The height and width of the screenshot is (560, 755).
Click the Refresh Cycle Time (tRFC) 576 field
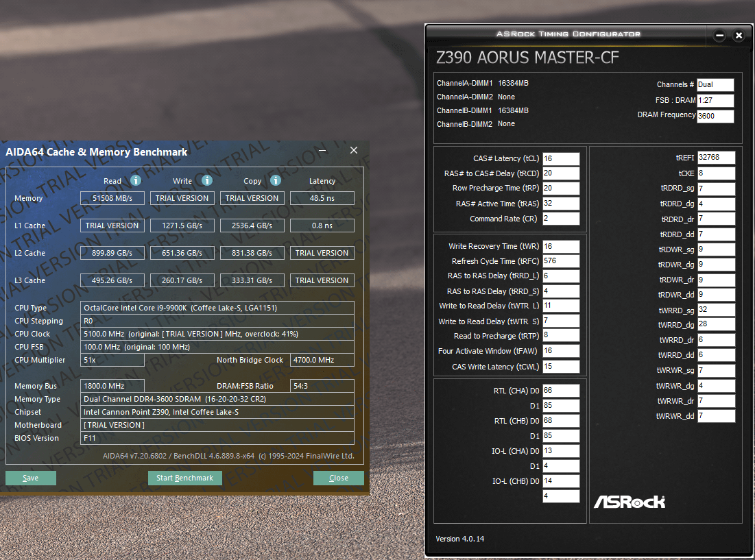pyautogui.click(x=561, y=261)
